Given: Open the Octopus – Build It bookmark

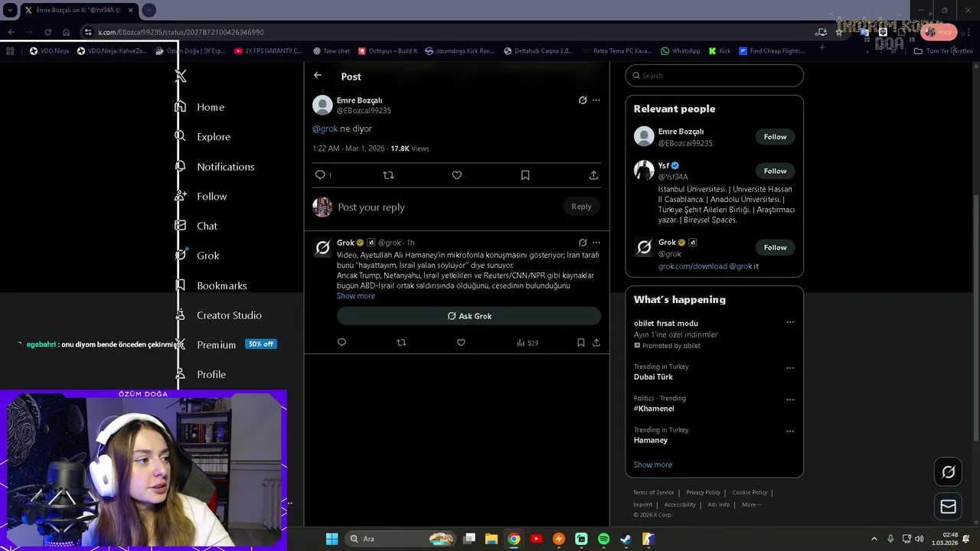Looking at the screenshot, I should pos(387,51).
